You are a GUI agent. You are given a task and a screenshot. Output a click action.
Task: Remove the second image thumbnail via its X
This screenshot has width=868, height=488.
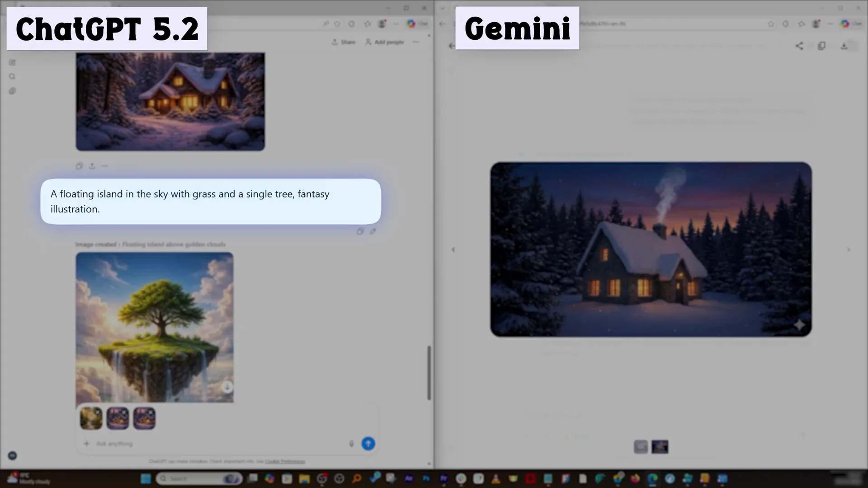click(x=126, y=411)
